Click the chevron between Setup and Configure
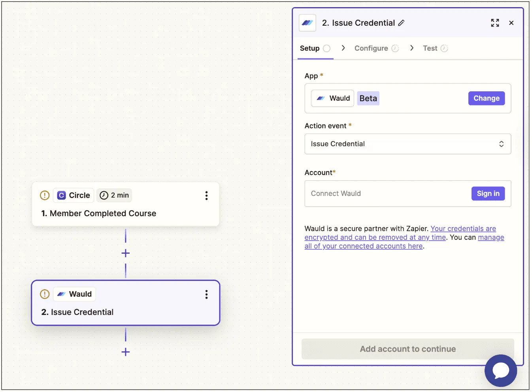This screenshot has height=392, width=532. 343,48
